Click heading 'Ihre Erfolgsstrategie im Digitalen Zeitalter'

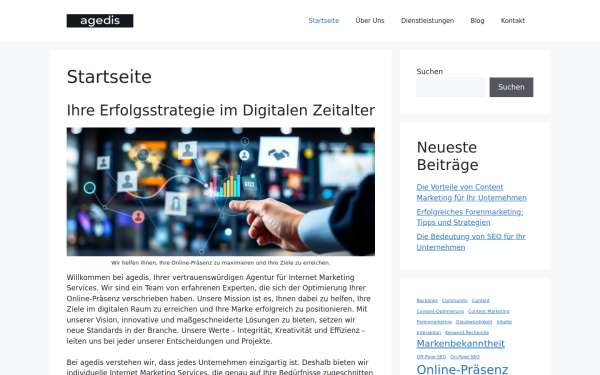(x=221, y=110)
